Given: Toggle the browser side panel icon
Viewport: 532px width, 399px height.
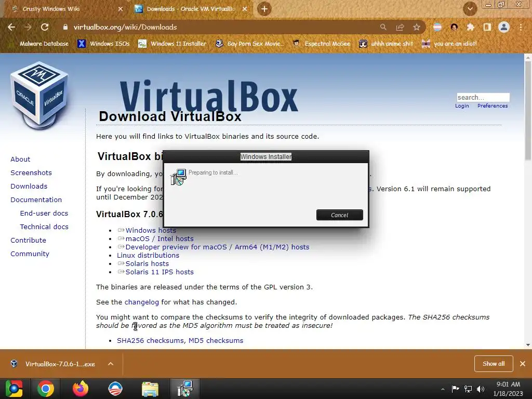Looking at the screenshot, I should pyautogui.click(x=487, y=27).
